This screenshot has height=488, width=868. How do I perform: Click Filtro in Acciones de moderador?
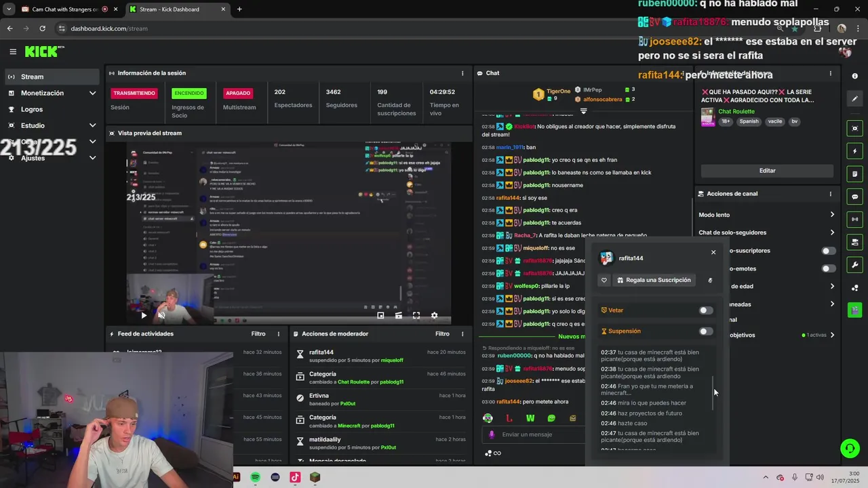[x=442, y=334]
